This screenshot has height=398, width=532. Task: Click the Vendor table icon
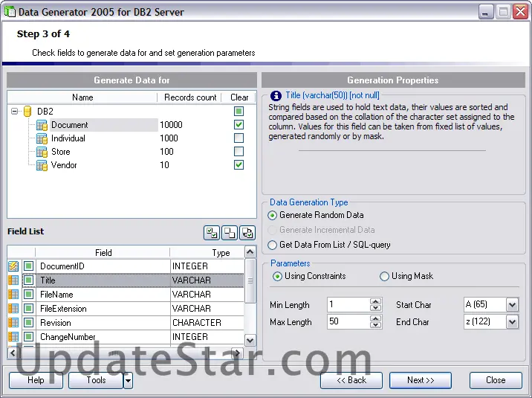[x=42, y=165]
